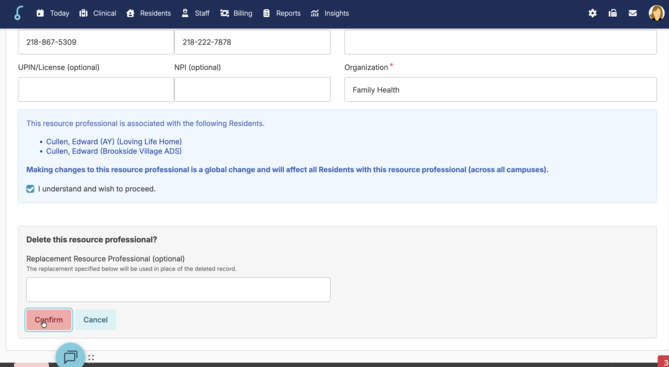Image resolution: width=669 pixels, height=367 pixels.
Task: Click the UPIN/License input field
Action: [96, 89]
